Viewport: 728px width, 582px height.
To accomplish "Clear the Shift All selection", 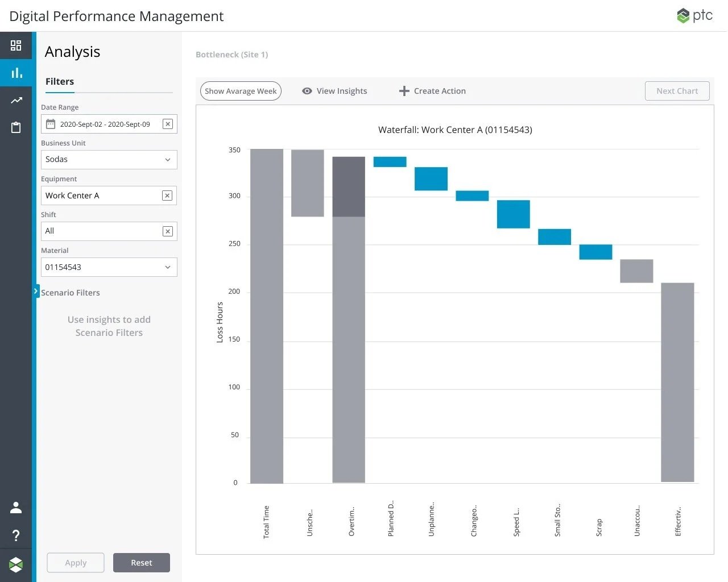I will (x=167, y=231).
